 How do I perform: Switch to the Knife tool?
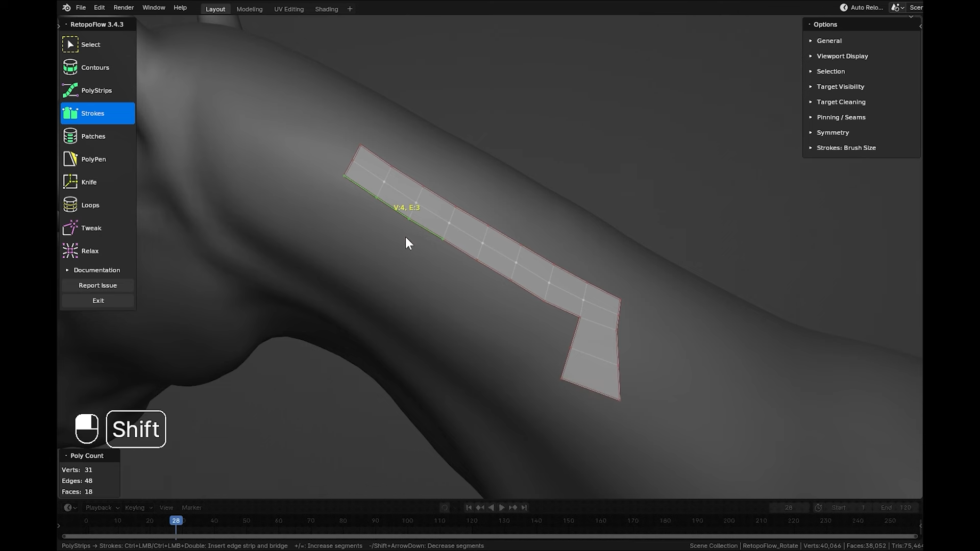pos(90,182)
